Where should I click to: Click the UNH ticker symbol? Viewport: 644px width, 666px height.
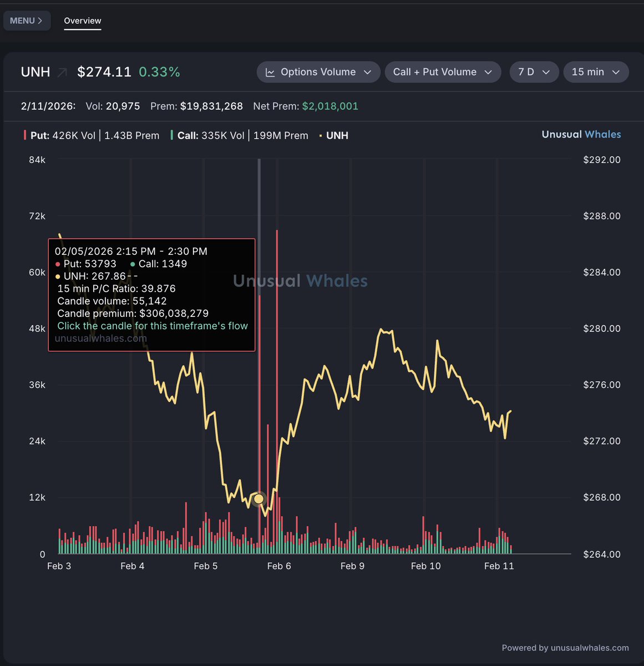[x=36, y=72]
